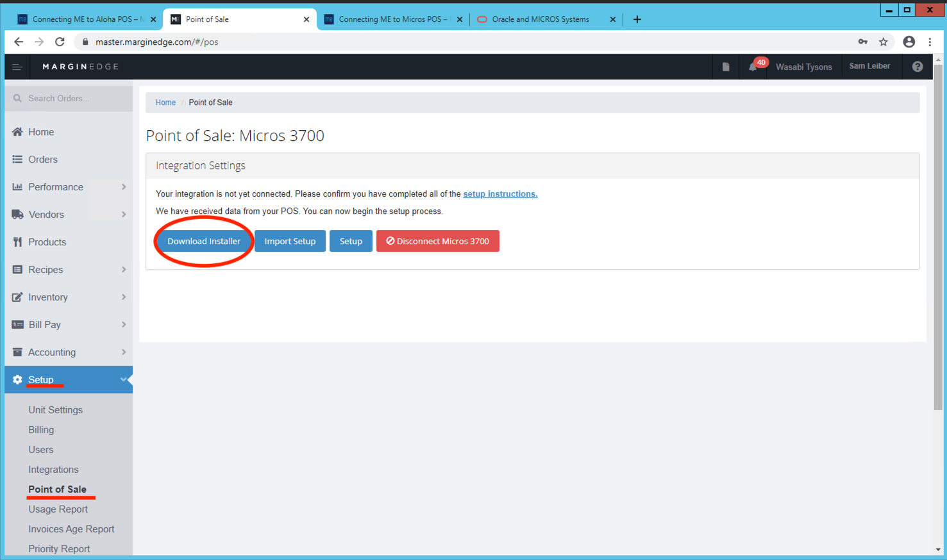Click the Accounting archive icon in sidebar
Image resolution: width=947 pixels, height=560 pixels.
[17, 352]
